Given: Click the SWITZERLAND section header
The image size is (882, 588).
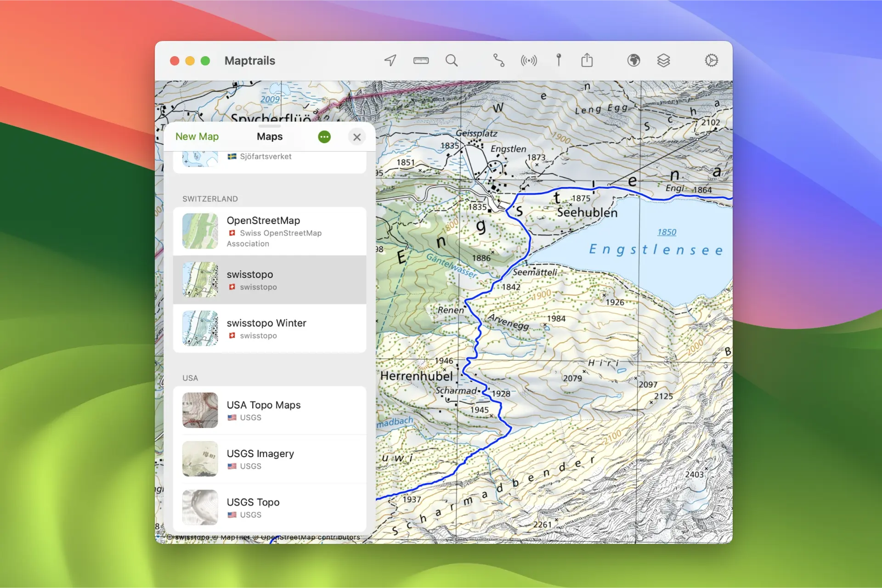Looking at the screenshot, I should [210, 199].
